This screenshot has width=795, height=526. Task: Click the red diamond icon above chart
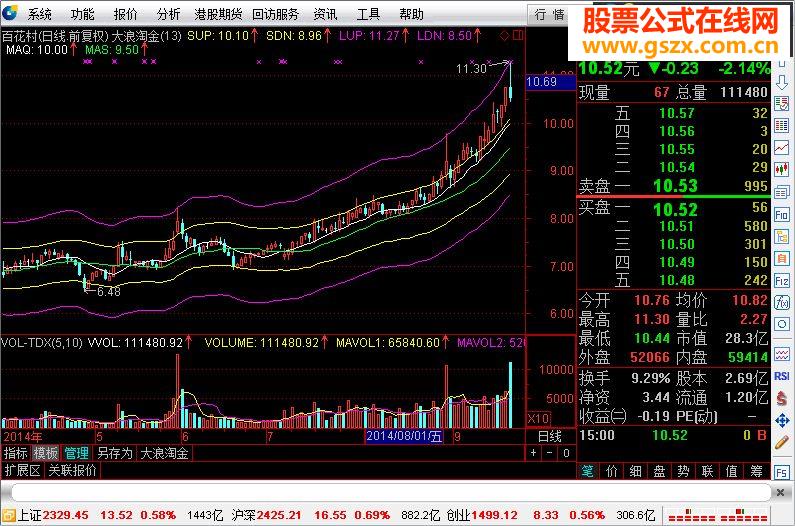tap(504, 35)
